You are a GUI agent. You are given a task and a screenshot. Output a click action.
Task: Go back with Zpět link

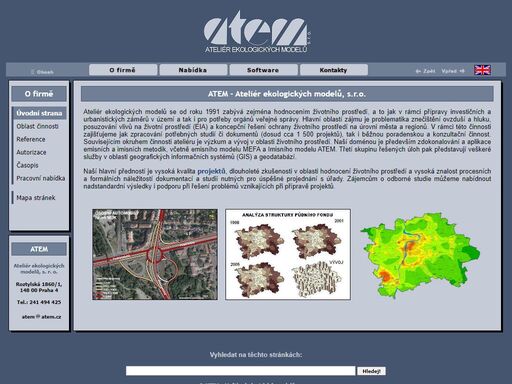click(x=425, y=71)
